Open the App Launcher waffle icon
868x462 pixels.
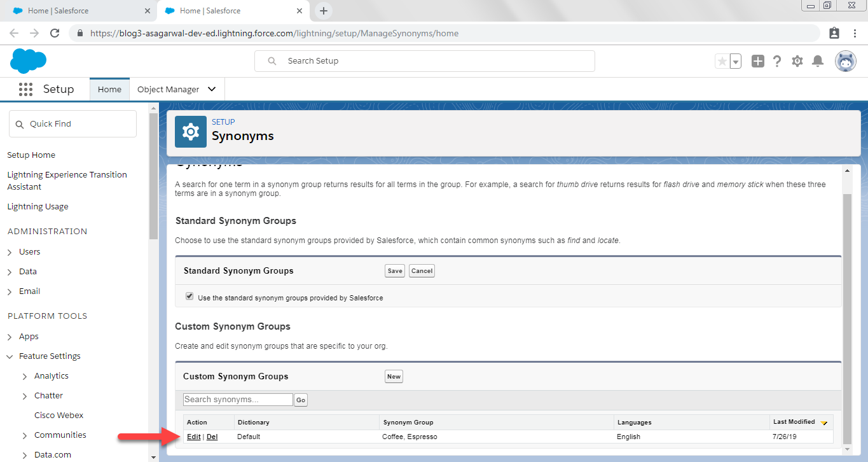(x=25, y=89)
